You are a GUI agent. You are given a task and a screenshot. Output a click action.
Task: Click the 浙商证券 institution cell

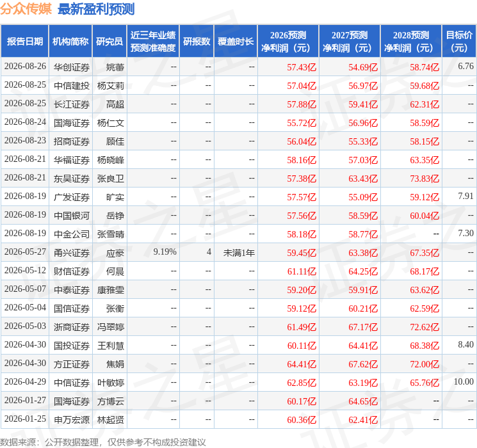click(x=72, y=327)
